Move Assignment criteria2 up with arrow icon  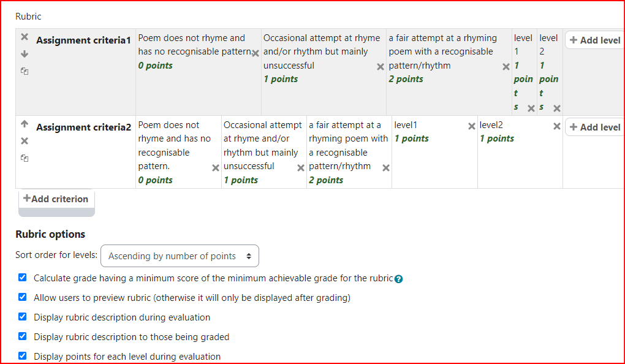(25, 124)
